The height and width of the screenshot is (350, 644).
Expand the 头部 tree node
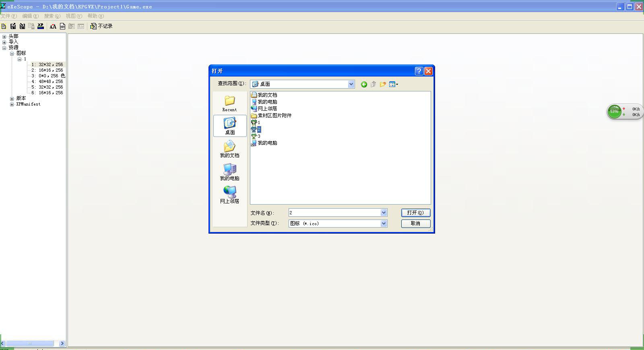(x=4, y=37)
